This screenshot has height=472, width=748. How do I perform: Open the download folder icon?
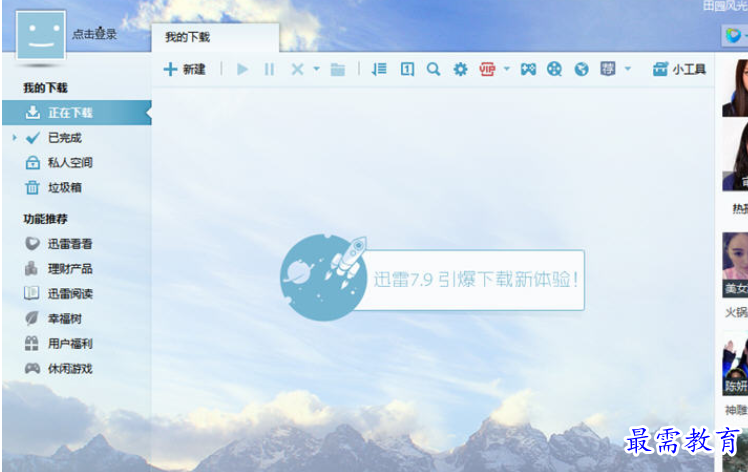[338, 70]
